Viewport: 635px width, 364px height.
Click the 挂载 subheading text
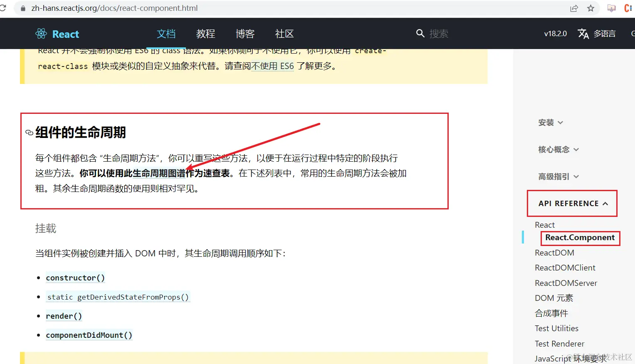click(46, 229)
